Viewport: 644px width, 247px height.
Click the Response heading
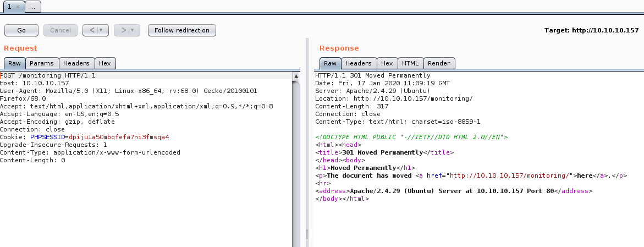[x=339, y=48]
